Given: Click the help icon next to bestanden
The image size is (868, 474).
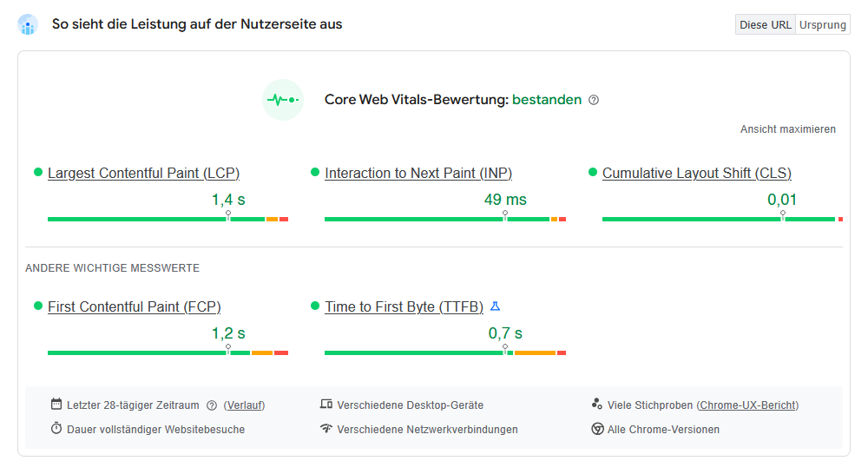Looking at the screenshot, I should (x=594, y=100).
